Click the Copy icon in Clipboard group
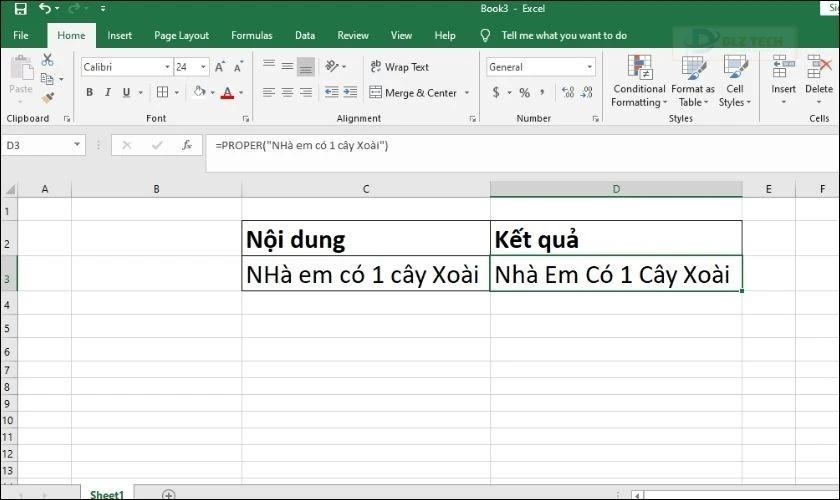840x500 pixels. click(x=47, y=79)
